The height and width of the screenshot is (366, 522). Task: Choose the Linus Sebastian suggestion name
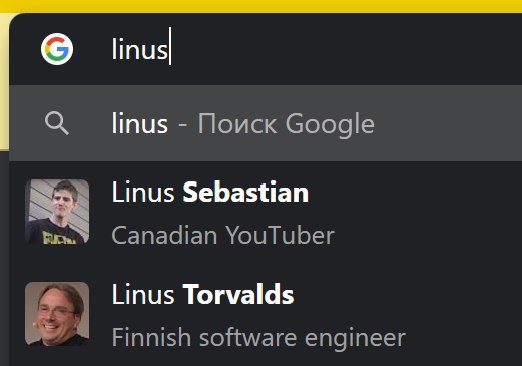(210, 192)
